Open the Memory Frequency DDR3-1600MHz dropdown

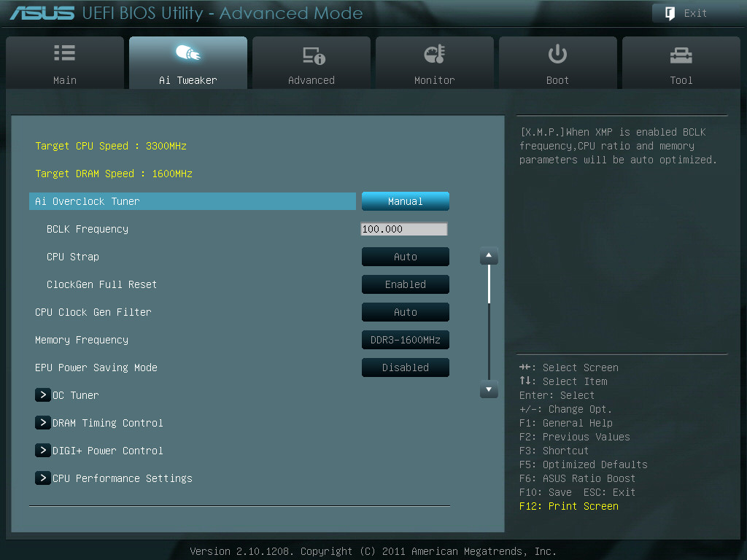(x=406, y=340)
